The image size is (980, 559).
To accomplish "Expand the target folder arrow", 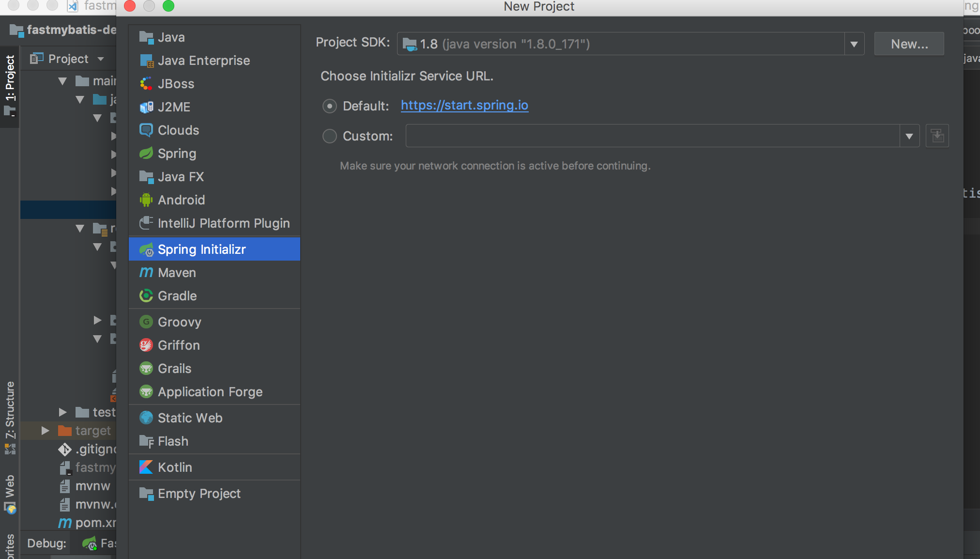I will pyautogui.click(x=45, y=431).
